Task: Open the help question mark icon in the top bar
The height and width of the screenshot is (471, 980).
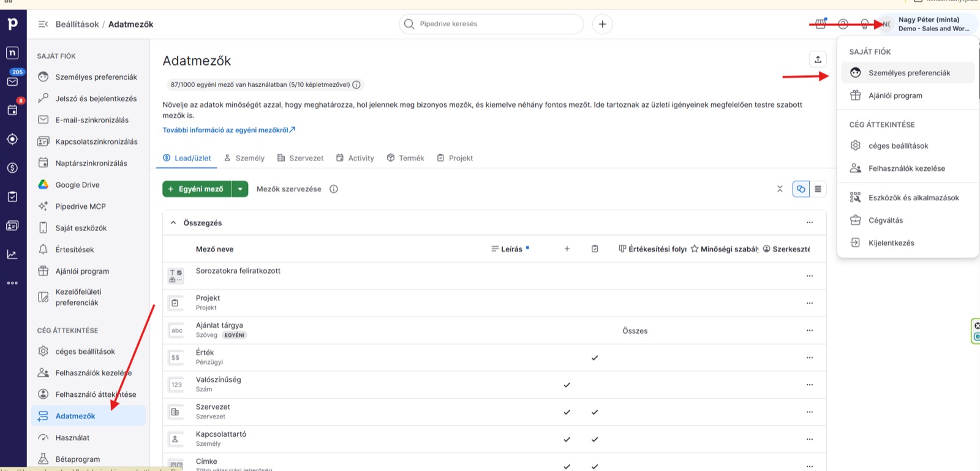Action: pos(843,24)
